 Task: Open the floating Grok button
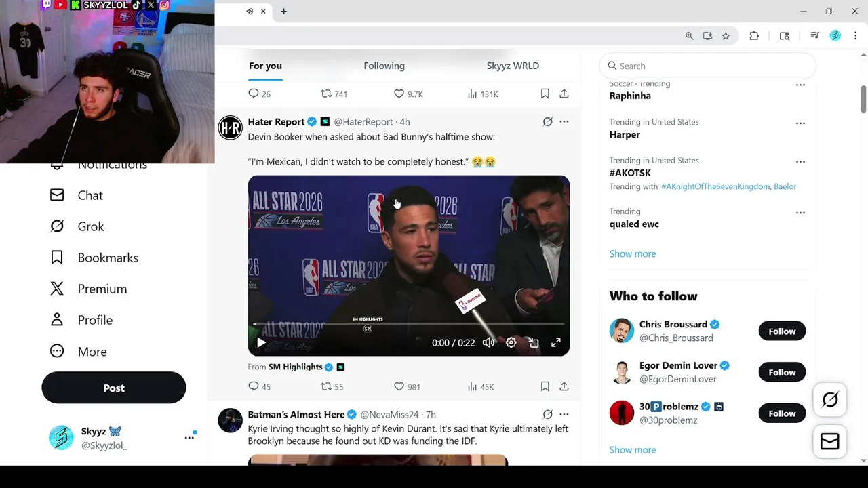click(x=830, y=400)
